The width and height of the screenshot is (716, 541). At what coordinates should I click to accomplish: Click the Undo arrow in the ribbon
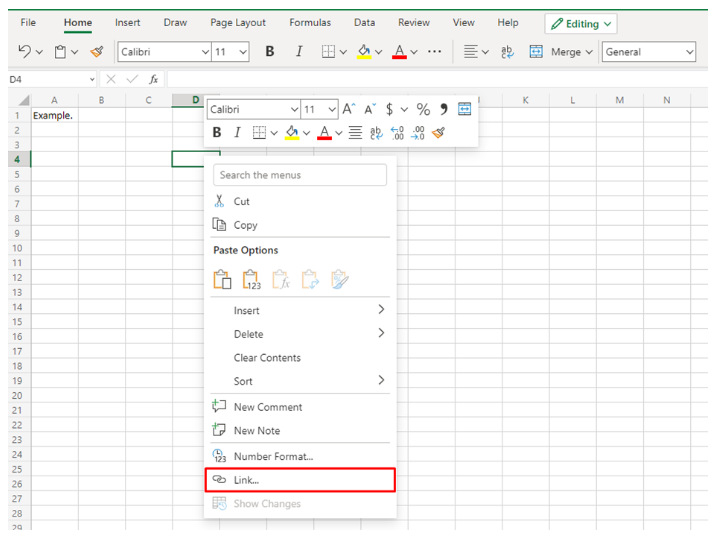click(x=25, y=52)
